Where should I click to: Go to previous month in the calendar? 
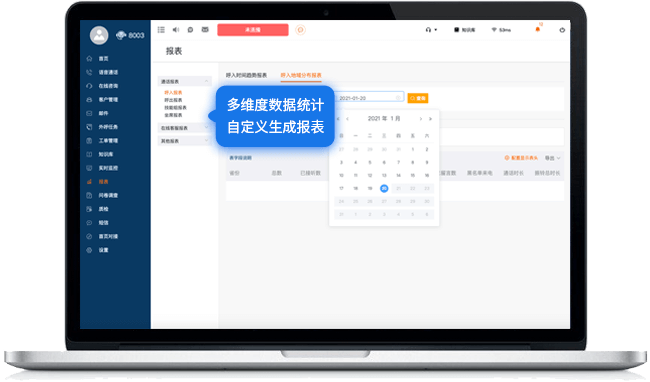[x=347, y=119]
